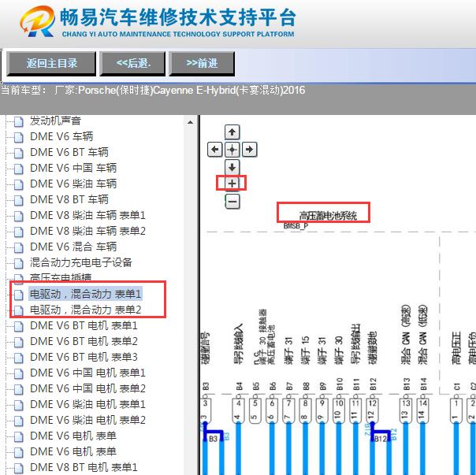Pan diagram down with down arrow
The height and width of the screenshot is (475, 476).
tap(232, 167)
